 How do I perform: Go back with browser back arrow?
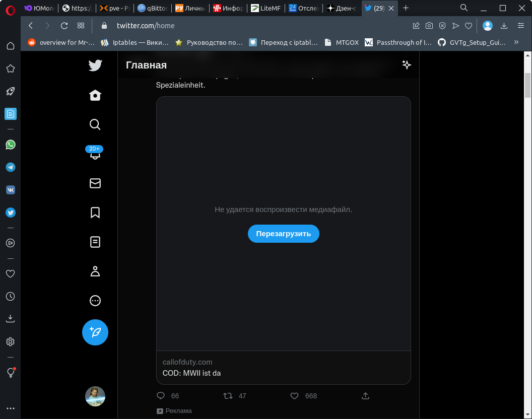tap(31, 26)
